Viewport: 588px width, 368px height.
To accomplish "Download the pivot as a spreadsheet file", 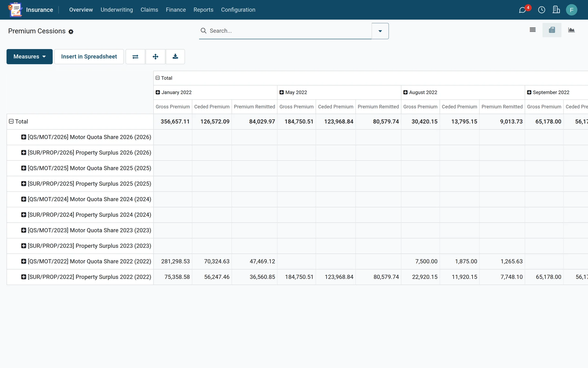I will [175, 56].
